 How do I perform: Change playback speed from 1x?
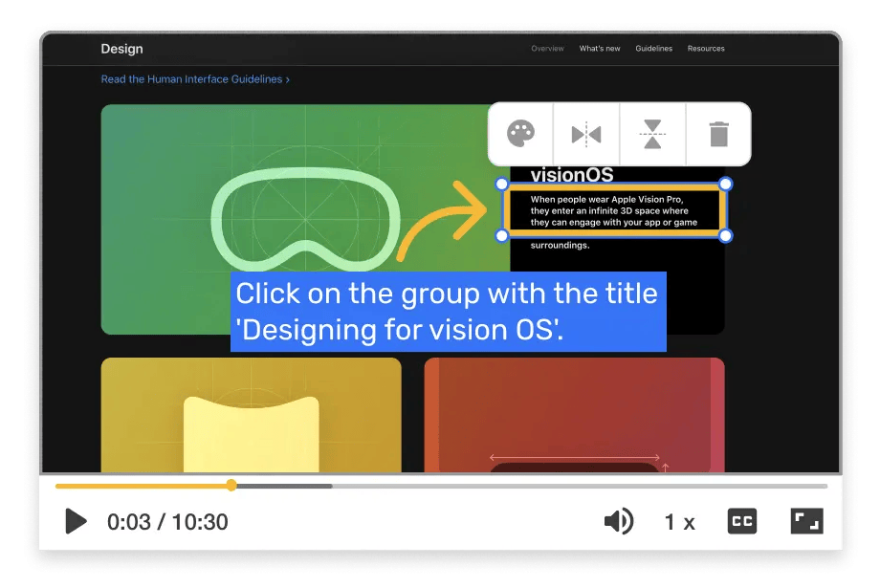coord(678,521)
